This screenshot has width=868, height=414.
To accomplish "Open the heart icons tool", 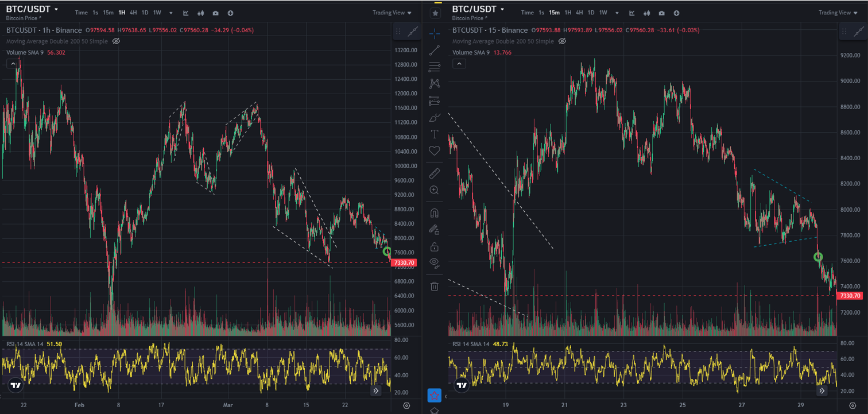I will tap(435, 150).
